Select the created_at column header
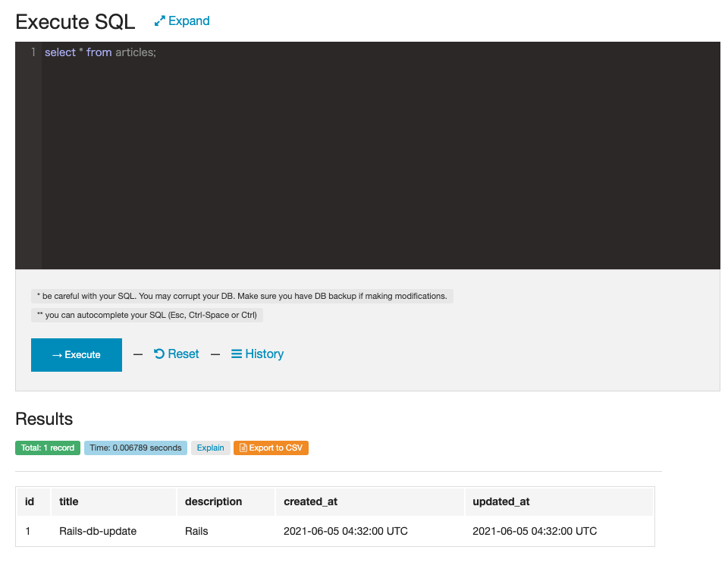728x575 pixels. [310, 501]
